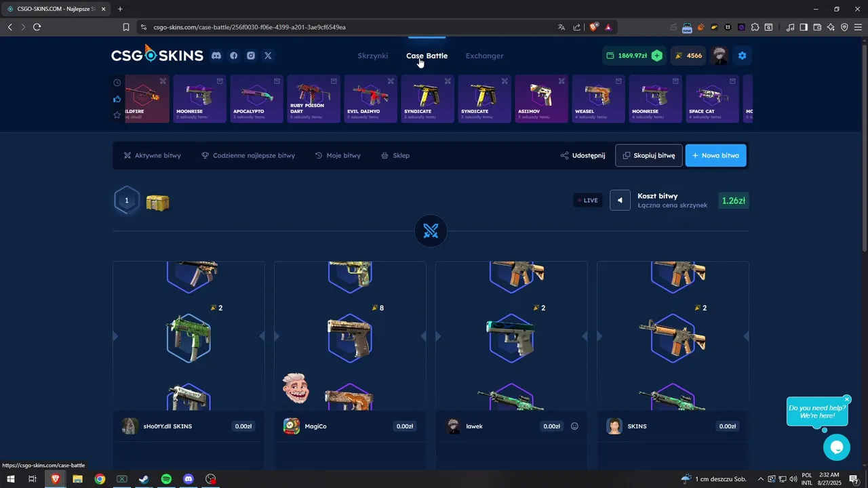
Task: Click the golden case icon in round 1
Action: [x=158, y=201]
